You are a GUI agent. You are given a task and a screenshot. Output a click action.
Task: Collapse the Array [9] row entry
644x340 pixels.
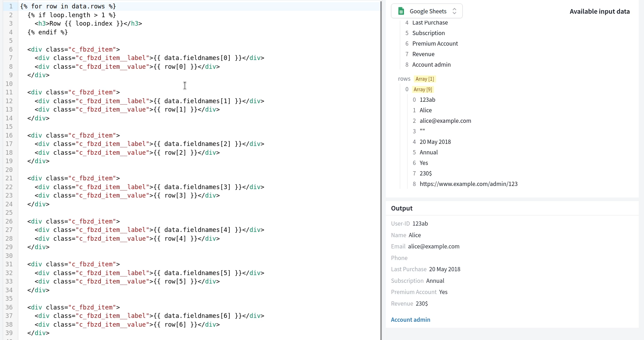[423, 89]
